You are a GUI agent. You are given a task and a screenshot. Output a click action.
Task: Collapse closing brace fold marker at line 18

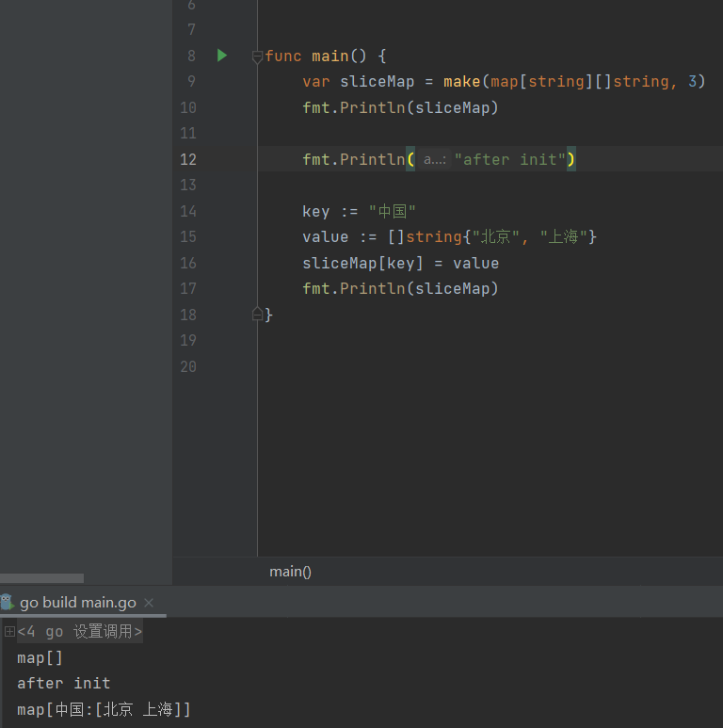[x=257, y=315]
